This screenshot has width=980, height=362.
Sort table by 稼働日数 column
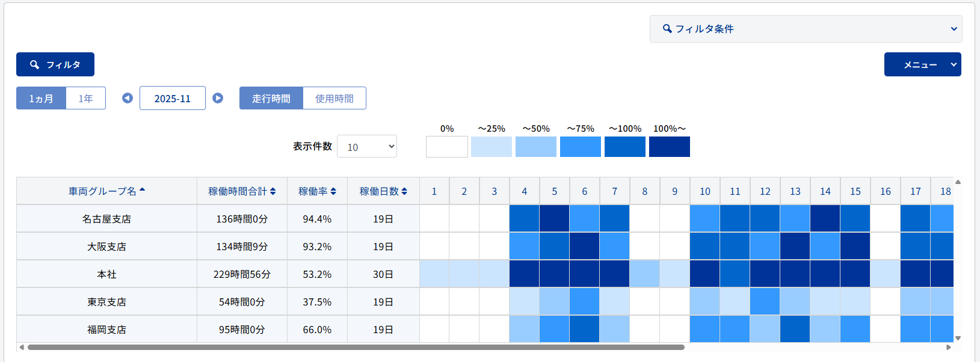click(x=383, y=191)
